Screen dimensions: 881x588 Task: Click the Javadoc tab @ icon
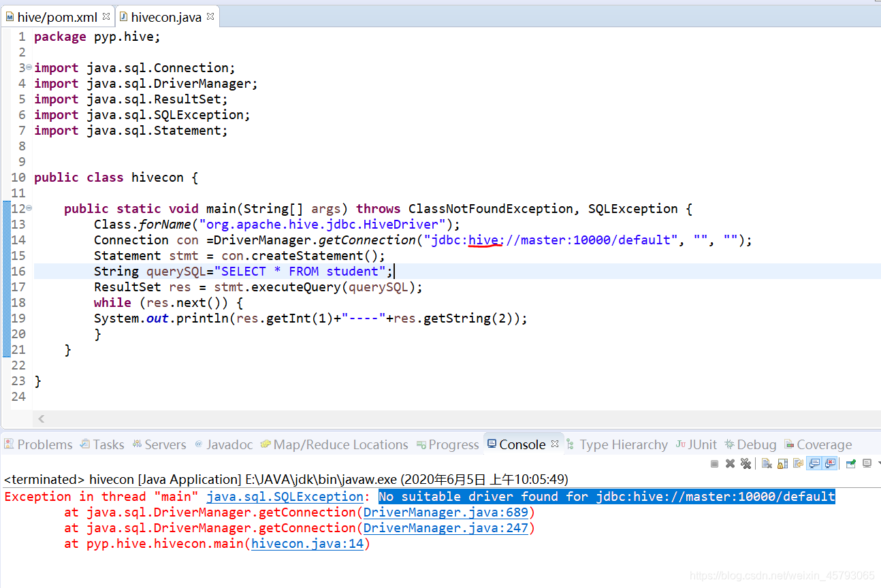point(199,444)
